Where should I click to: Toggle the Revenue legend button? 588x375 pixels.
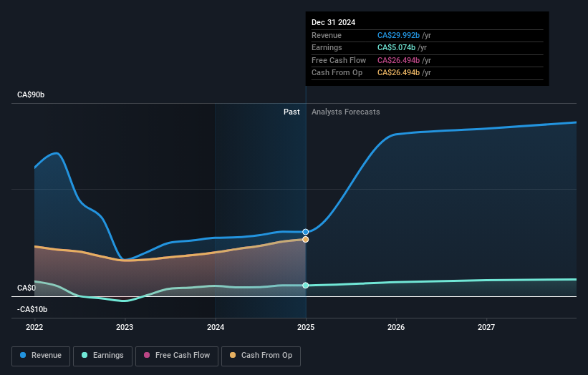tap(41, 356)
